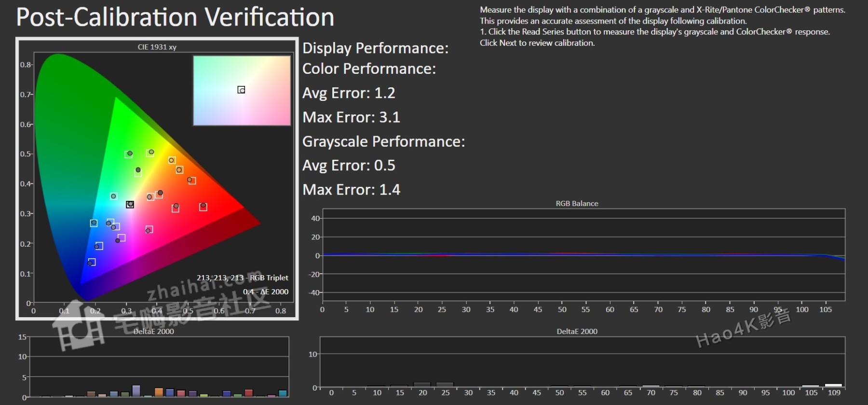Click the 40 label on RGB Balance y-axis
The width and height of the screenshot is (868, 405).
pyautogui.click(x=315, y=218)
